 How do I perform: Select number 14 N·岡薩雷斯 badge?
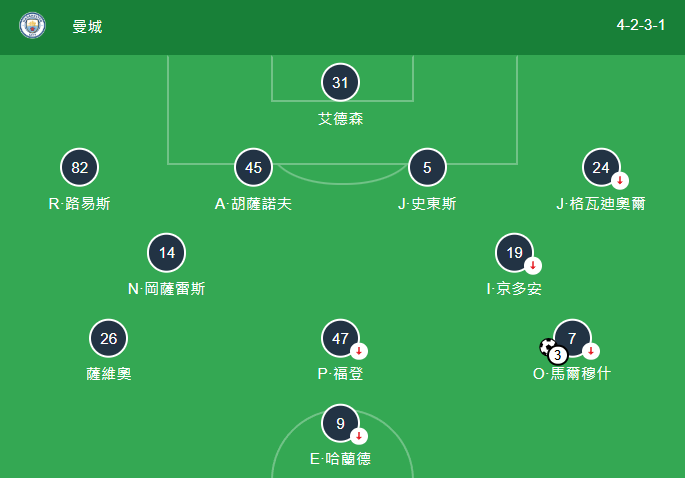[166, 253]
